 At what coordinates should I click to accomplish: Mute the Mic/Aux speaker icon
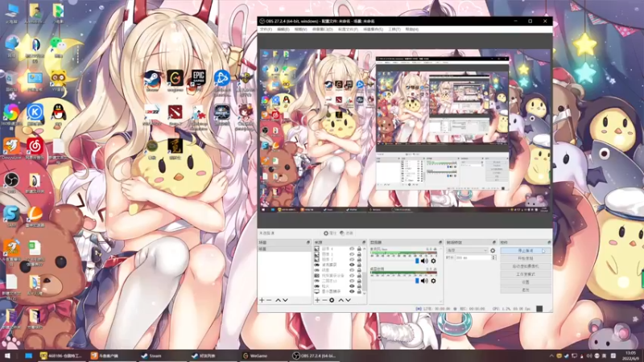click(x=425, y=261)
